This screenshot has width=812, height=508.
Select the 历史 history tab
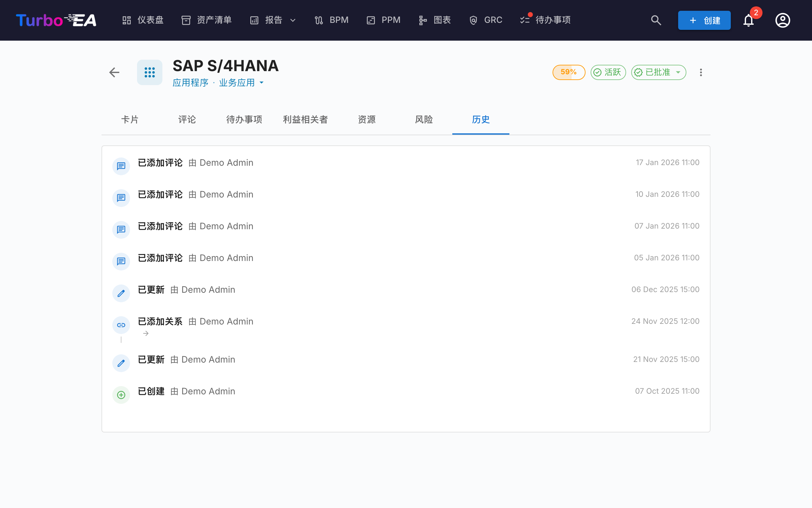(x=481, y=120)
